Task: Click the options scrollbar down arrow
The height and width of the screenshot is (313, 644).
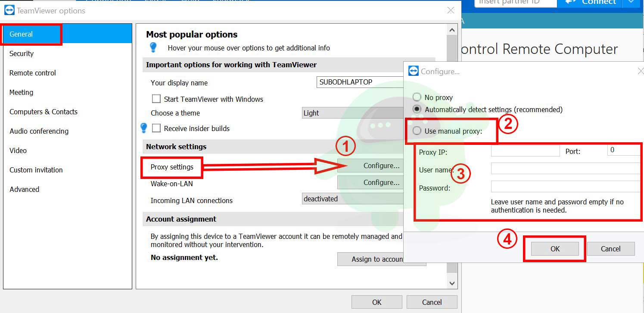Action: tap(452, 283)
